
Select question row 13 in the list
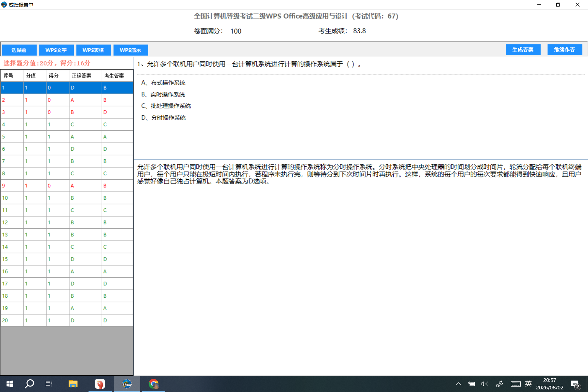pos(67,235)
